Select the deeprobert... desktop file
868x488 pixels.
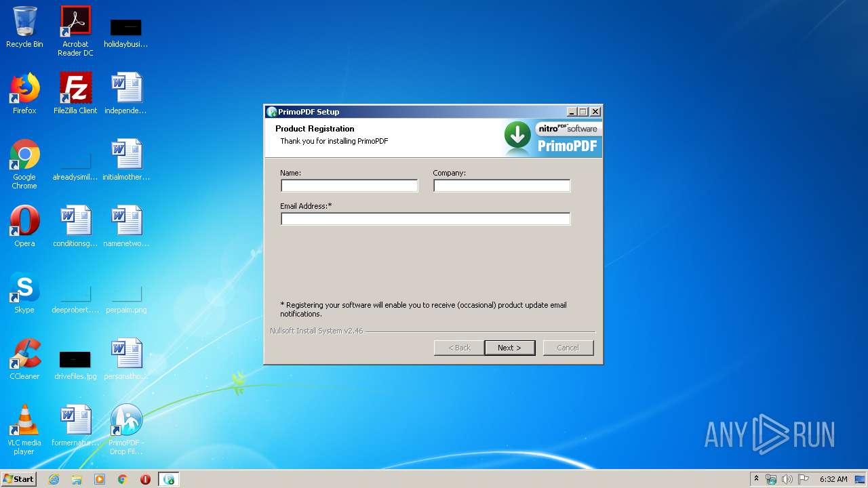pyautogui.click(x=75, y=300)
